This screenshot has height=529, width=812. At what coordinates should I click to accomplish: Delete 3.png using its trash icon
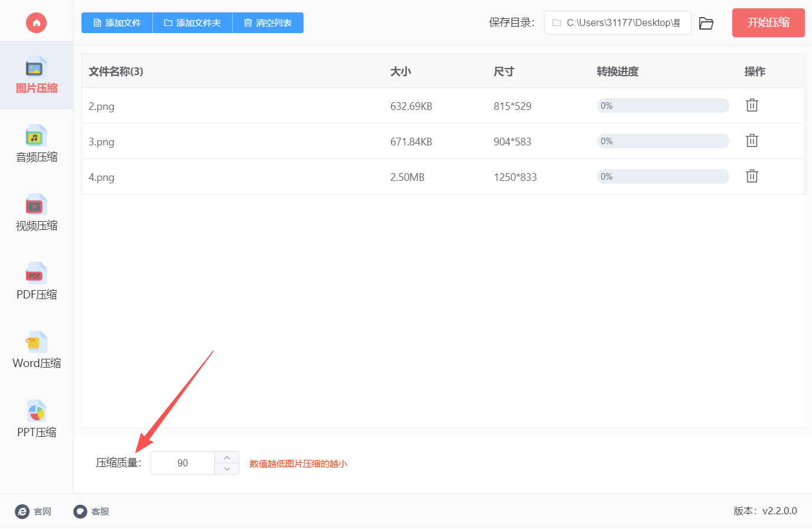pos(752,141)
